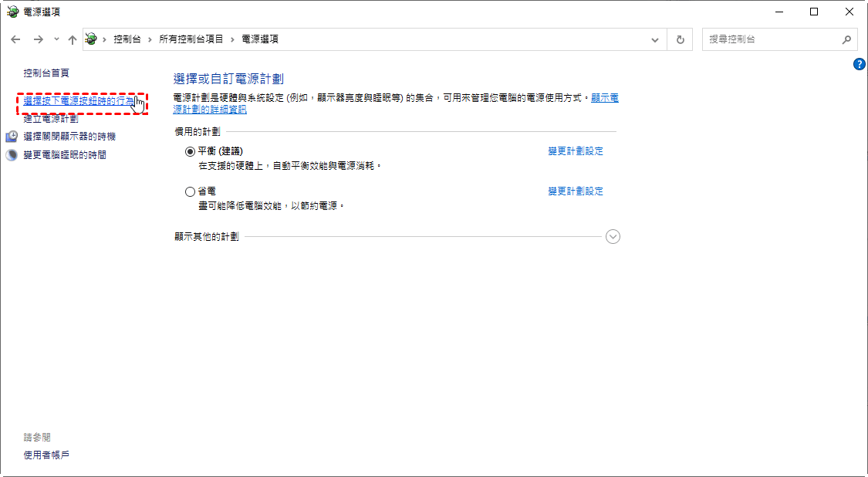Expand the chevron after 所有控制台項目 breadcrumb
868x477 pixels.
[x=232, y=39]
